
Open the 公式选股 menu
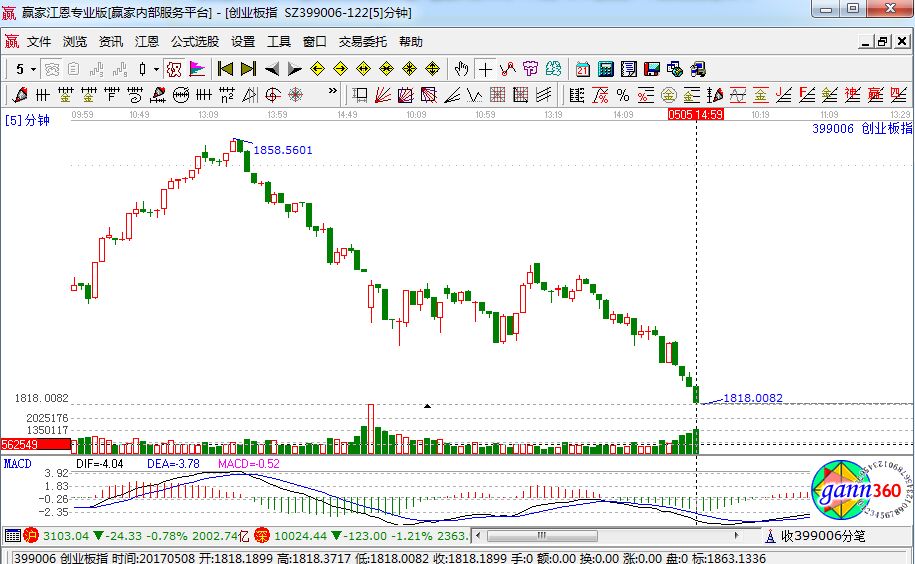(194, 42)
